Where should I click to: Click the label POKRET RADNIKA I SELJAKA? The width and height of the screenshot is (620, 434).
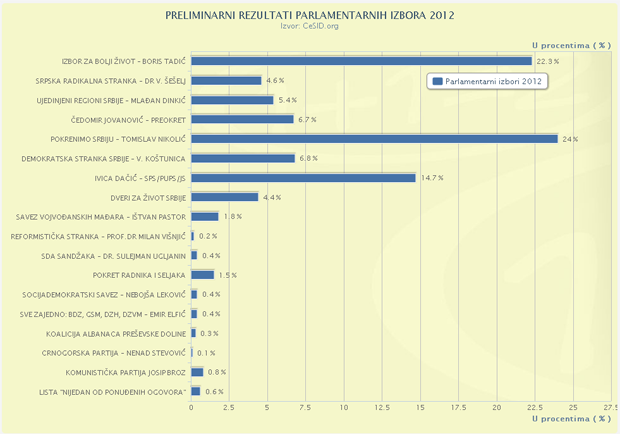[x=139, y=275]
